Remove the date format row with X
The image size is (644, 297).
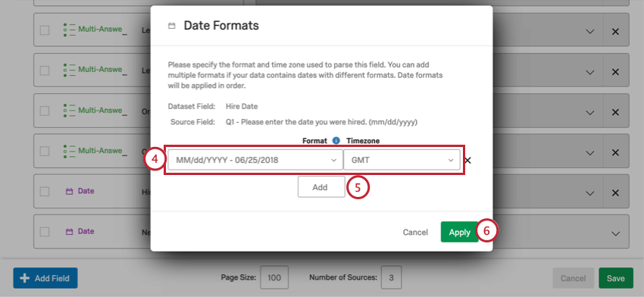(467, 160)
